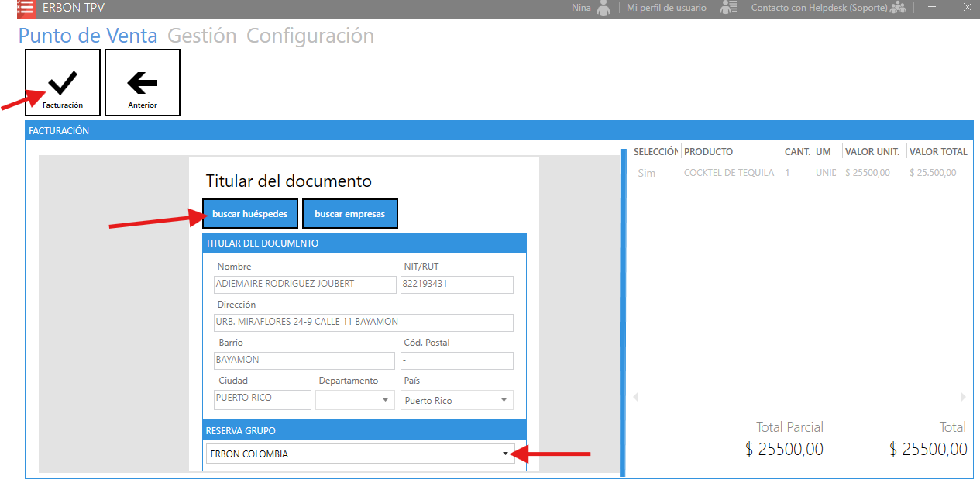The height and width of the screenshot is (483, 980).
Task: Open the Configuración tab
Action: tap(310, 36)
